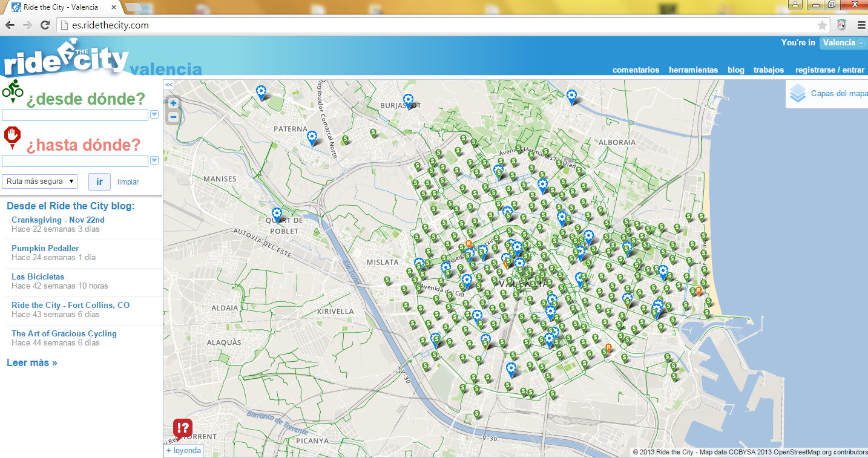Open comentarios in the top menu
Image resolution: width=868 pixels, height=458 pixels.
(x=636, y=70)
